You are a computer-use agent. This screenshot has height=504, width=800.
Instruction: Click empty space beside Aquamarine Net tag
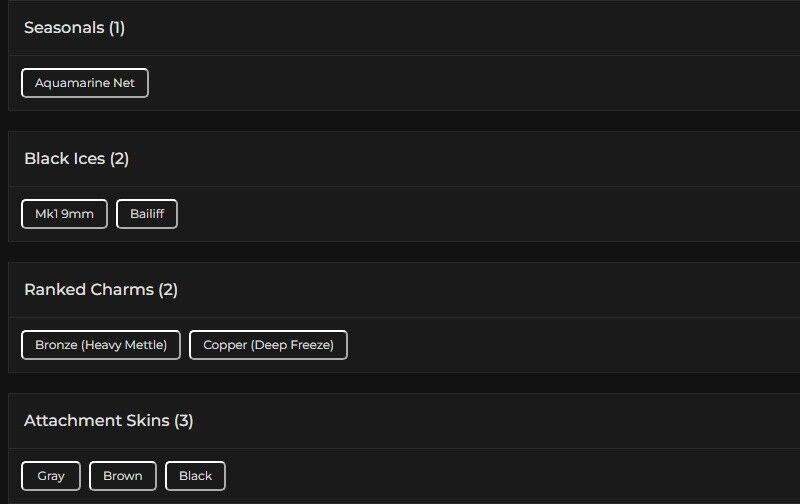[x=450, y=83]
